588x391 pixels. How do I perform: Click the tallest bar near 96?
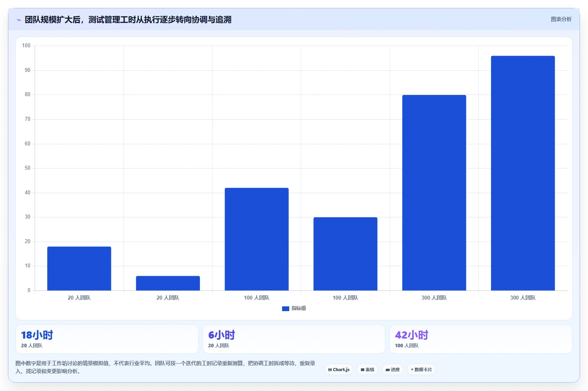(x=523, y=173)
